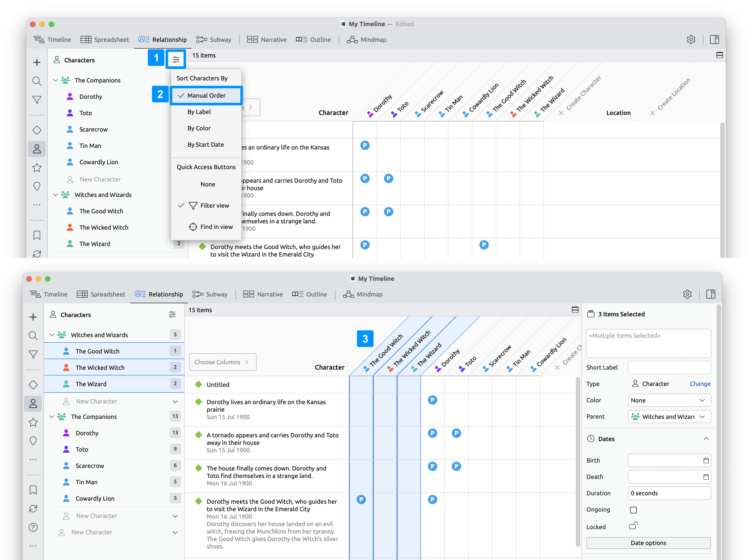
Task: Click the Birth date calendar icon
Action: click(x=706, y=460)
